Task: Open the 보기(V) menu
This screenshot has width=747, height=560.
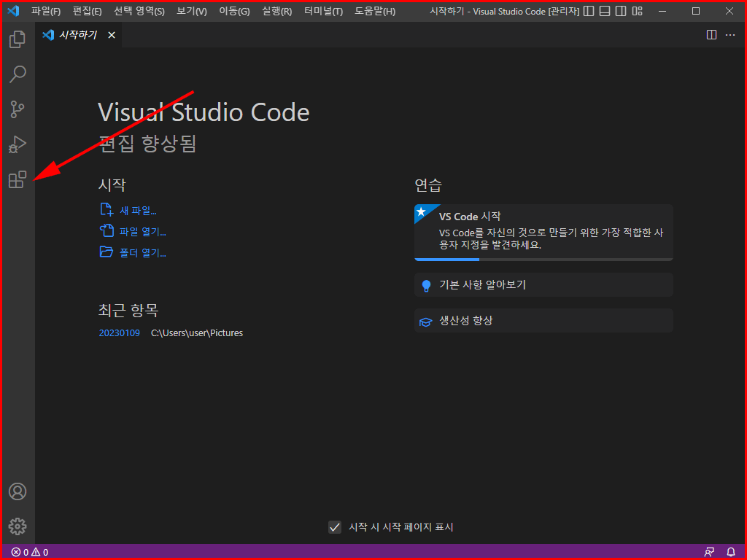Action: coord(192,11)
